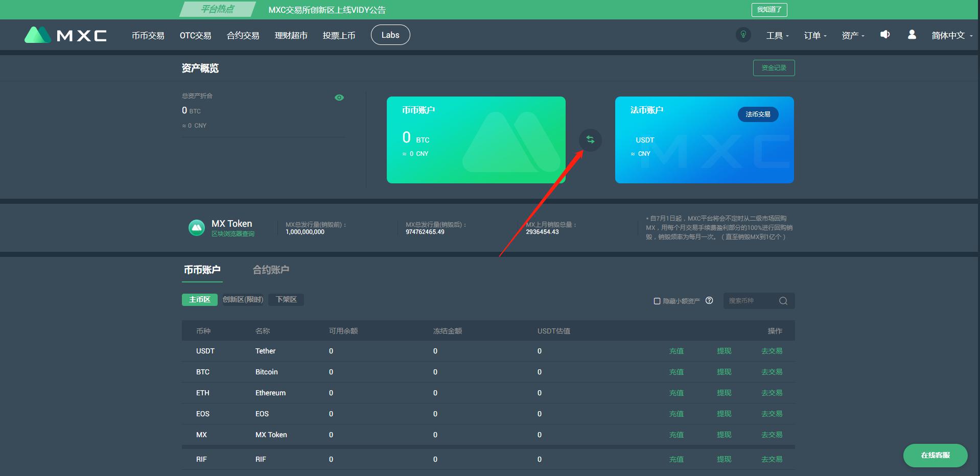Viewport: 980px width, 476px height.
Task: Open 币币交易 in navigation
Action: tap(148, 35)
